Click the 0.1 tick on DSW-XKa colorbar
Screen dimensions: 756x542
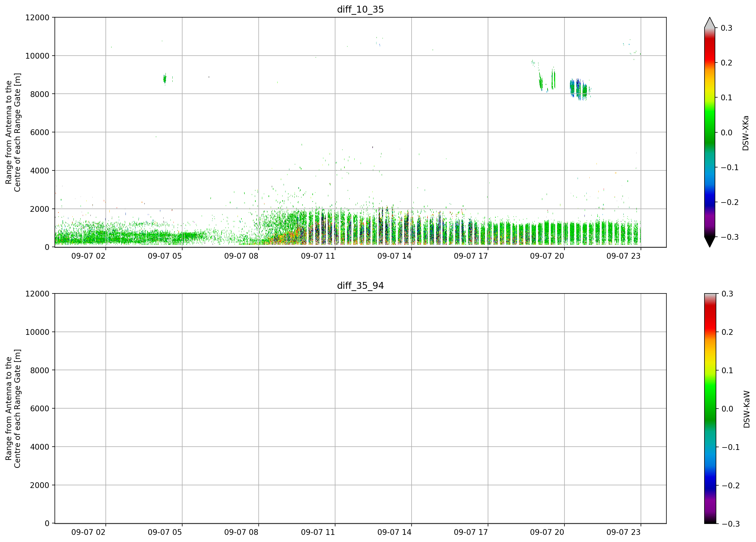(x=726, y=98)
